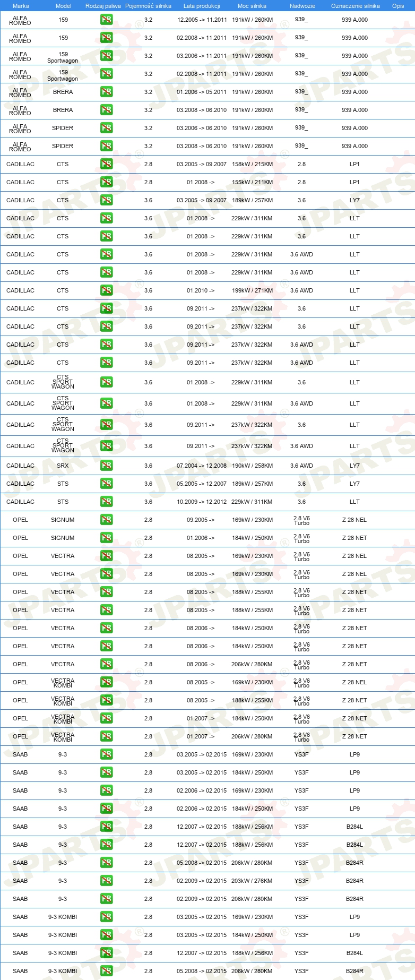This screenshot has height=980, width=415.
Task: Click petrol icon for Brera 03.2008 row
Action: click(106, 110)
